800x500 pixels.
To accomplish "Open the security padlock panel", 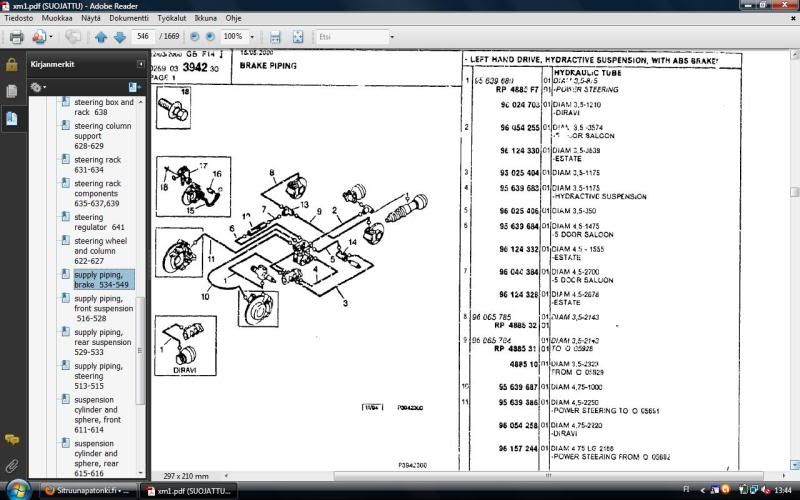I will point(12,65).
